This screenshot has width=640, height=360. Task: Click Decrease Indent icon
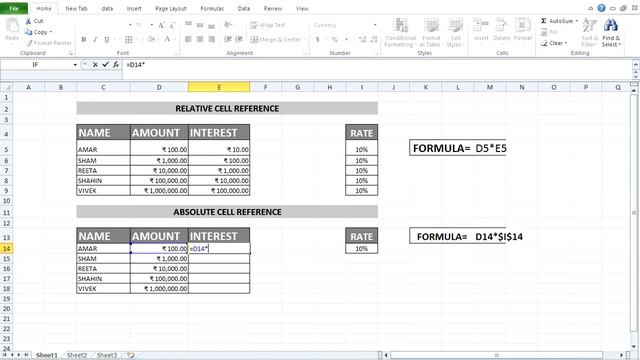click(228, 39)
